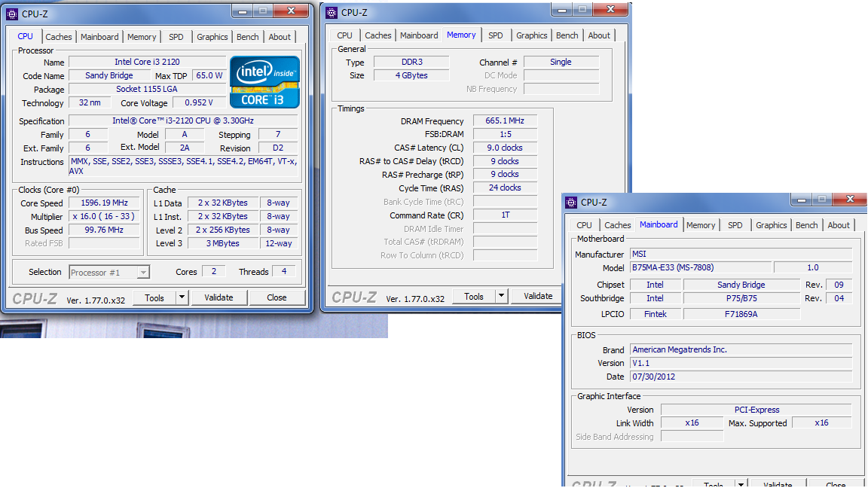Screen dimensions: 868x488
Task: Minimize the Mainboard CPU-Z window
Action: click(802, 199)
